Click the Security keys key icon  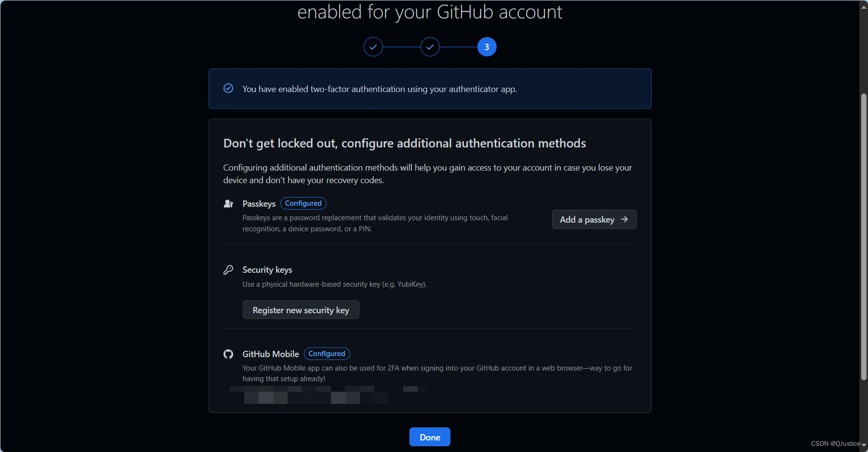(x=228, y=270)
